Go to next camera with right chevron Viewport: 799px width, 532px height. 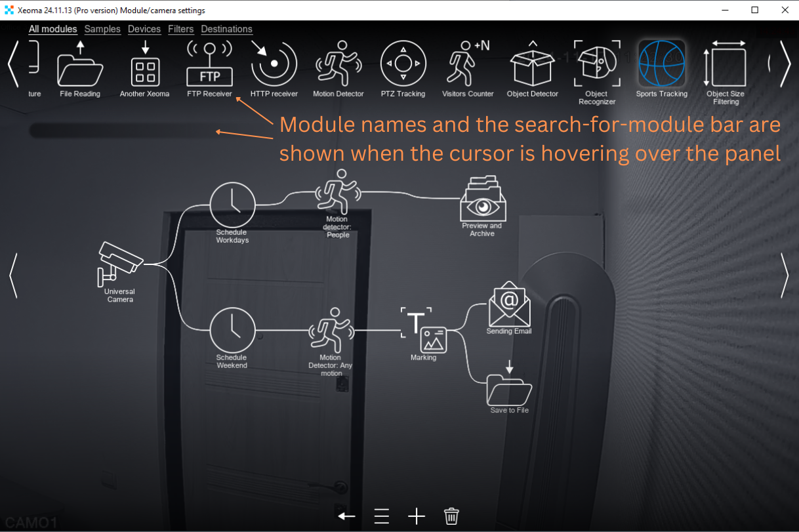[x=785, y=276]
